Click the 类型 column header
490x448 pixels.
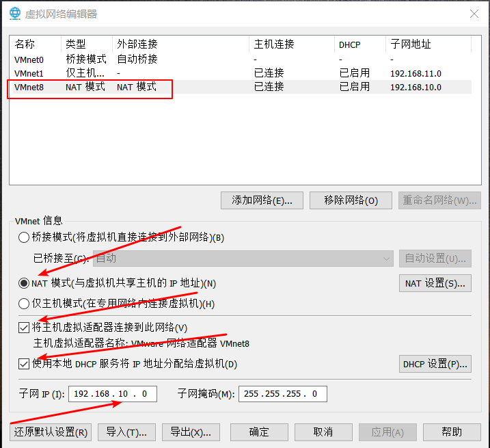tap(87, 44)
